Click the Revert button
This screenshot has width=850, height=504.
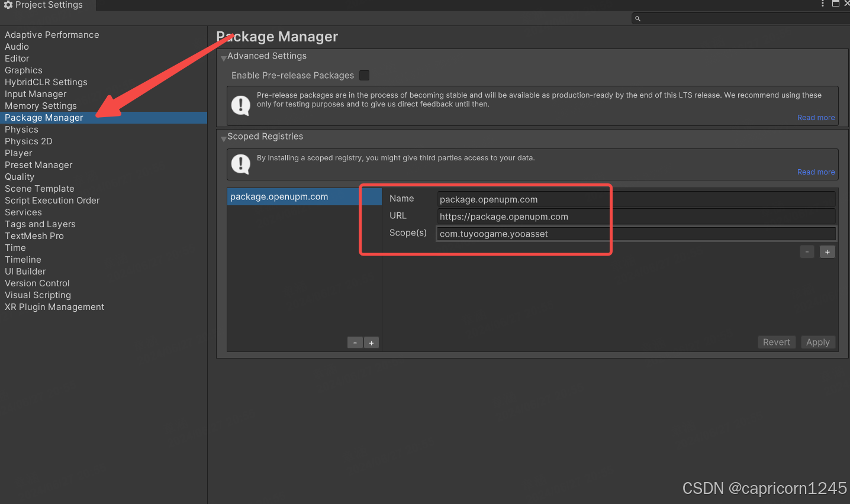click(776, 343)
